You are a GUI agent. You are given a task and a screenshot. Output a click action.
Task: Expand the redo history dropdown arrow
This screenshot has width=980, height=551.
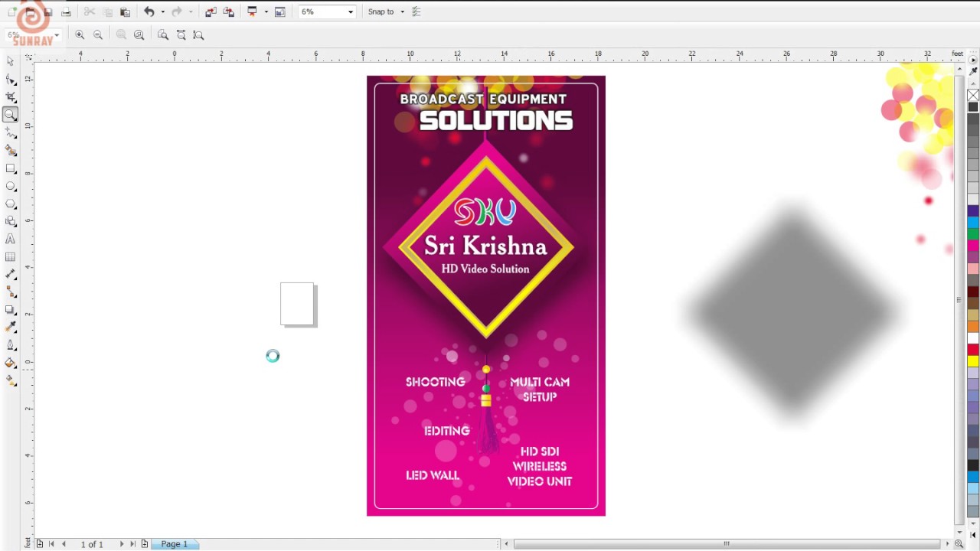(x=190, y=11)
